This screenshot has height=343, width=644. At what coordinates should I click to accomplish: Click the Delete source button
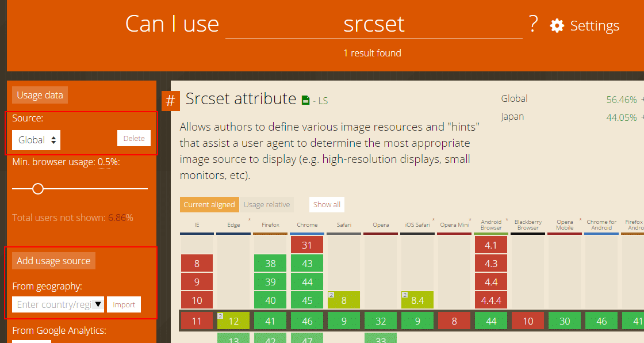(134, 138)
